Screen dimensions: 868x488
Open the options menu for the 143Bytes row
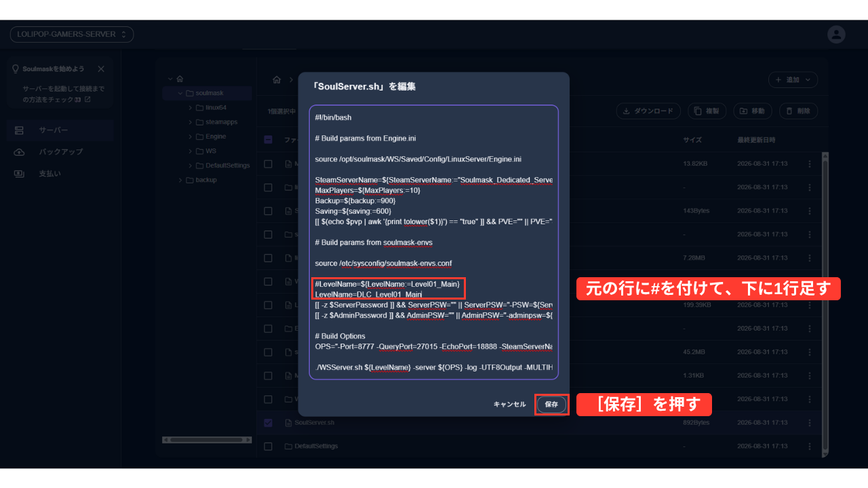[809, 211]
